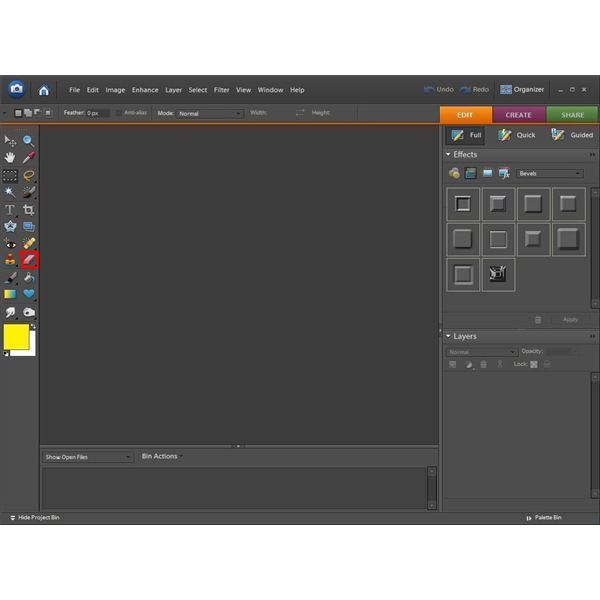Collapse the Effects panel triangle
600x600 pixels.
pyautogui.click(x=448, y=154)
